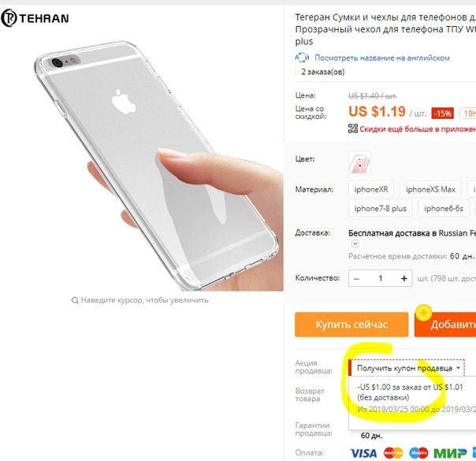
Task: Click the Купить сейчас button
Action: coord(351,325)
